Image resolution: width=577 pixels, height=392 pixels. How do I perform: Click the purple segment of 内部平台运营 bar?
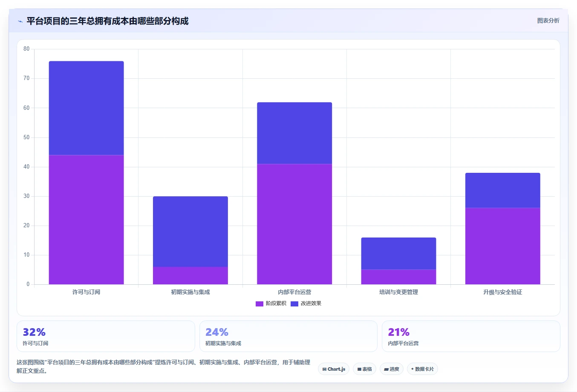click(x=294, y=224)
